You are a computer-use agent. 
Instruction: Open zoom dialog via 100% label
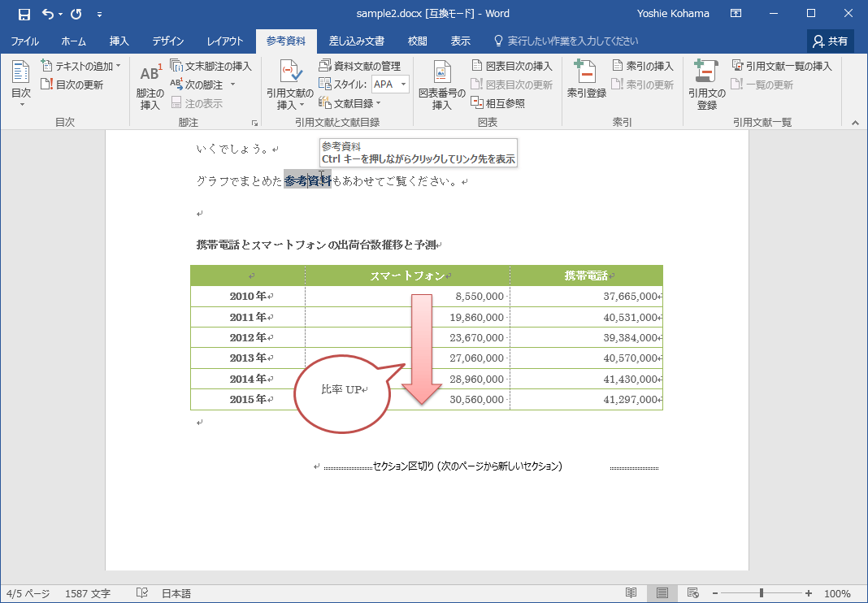(838, 593)
